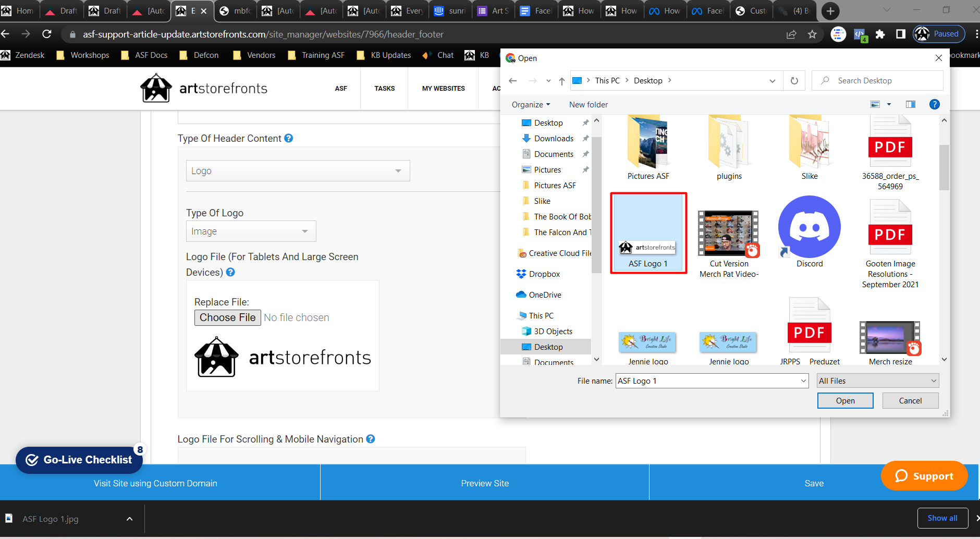Viewport: 980px width, 539px height.
Task: Click Show all downloads
Action: coord(942,518)
